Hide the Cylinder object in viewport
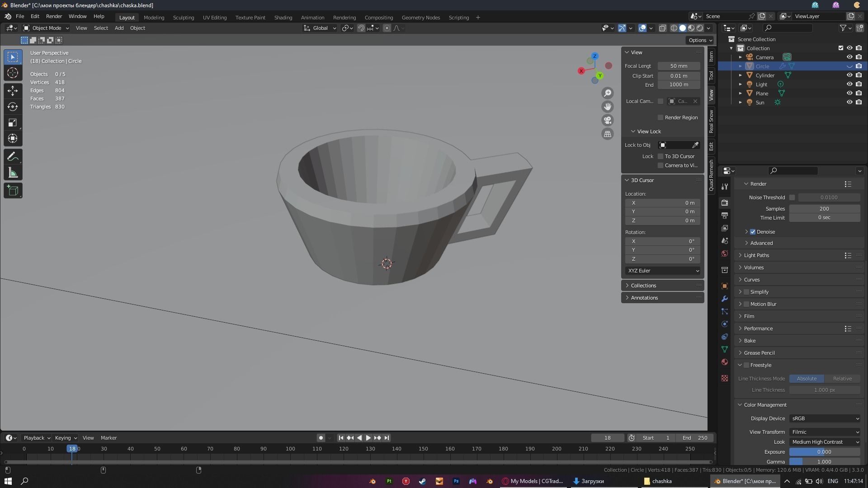This screenshot has height=488, width=868. tap(849, 75)
